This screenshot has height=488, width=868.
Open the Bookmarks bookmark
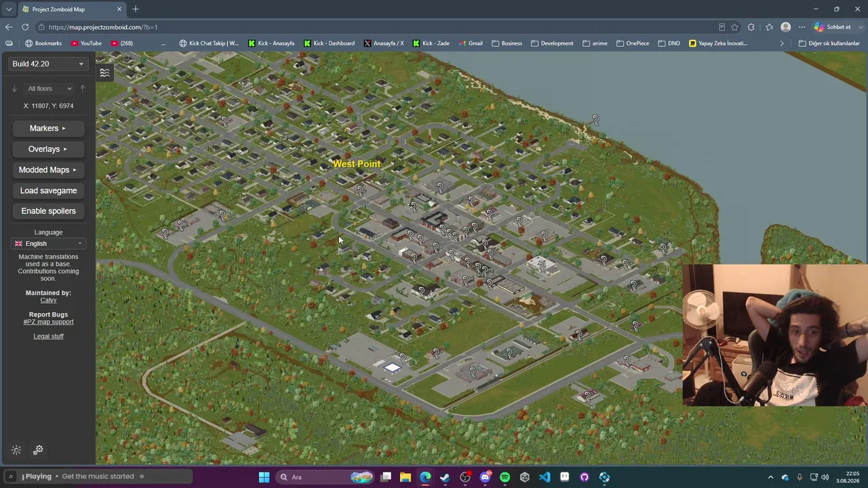(x=43, y=43)
